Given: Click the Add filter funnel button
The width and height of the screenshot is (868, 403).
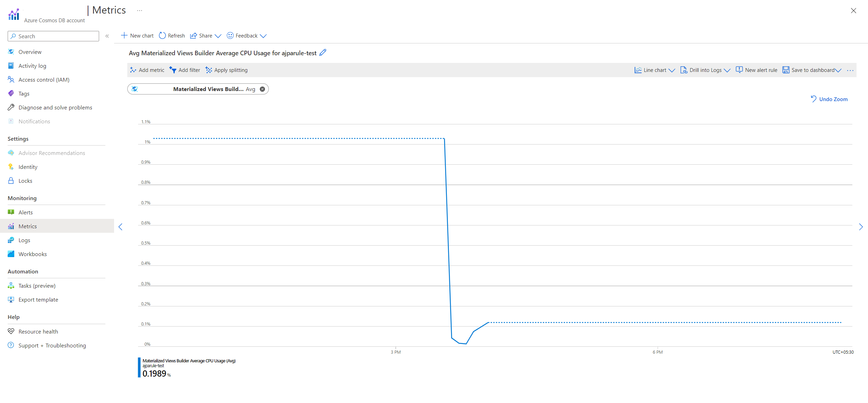Looking at the screenshot, I should (x=185, y=70).
